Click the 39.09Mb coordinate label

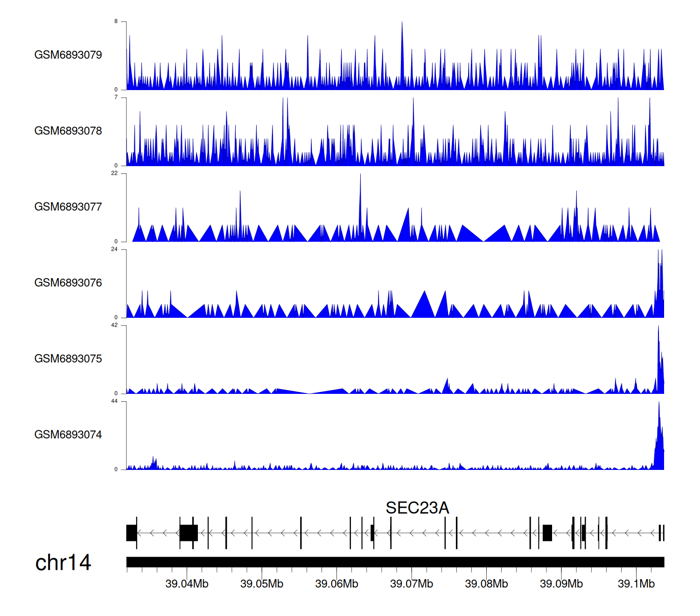tap(561, 584)
